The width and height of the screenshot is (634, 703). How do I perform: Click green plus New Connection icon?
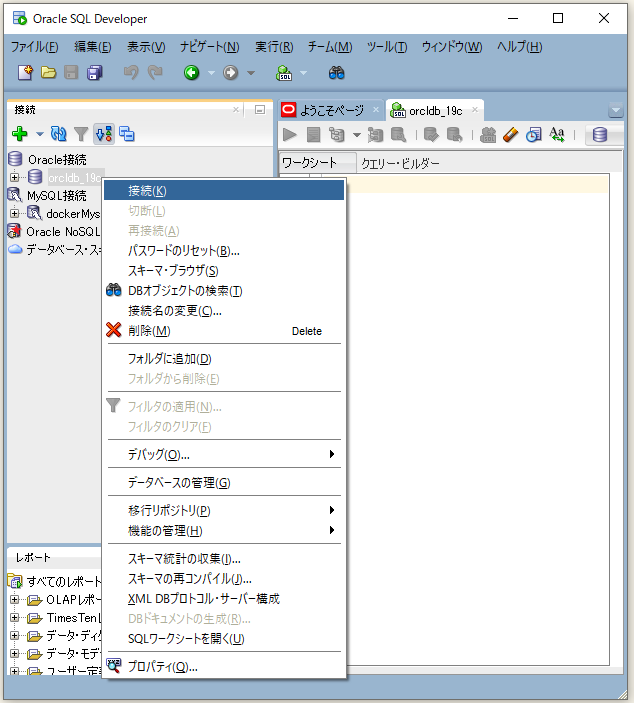20,134
